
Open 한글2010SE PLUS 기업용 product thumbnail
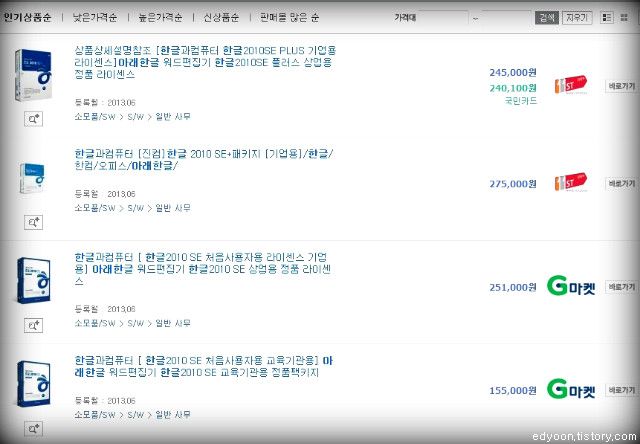pyautogui.click(x=33, y=75)
